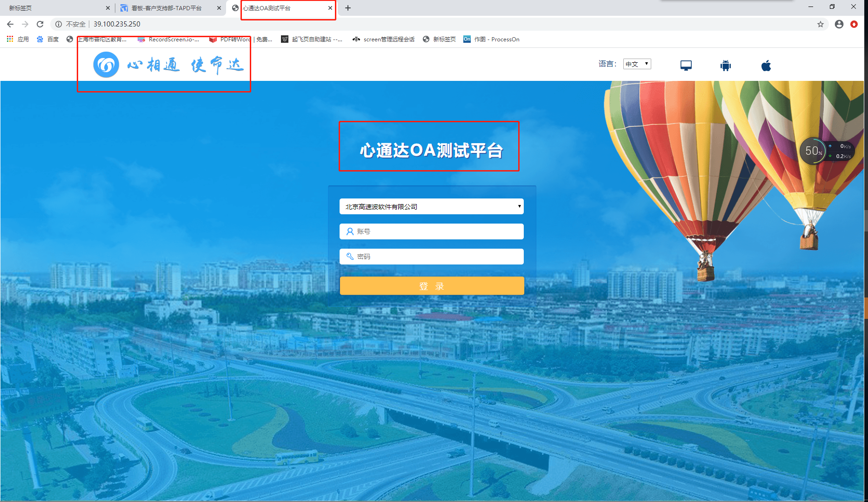The image size is (868, 502).
Task: Open the Apps shortcut in bookmarks bar
Action: 18,40
